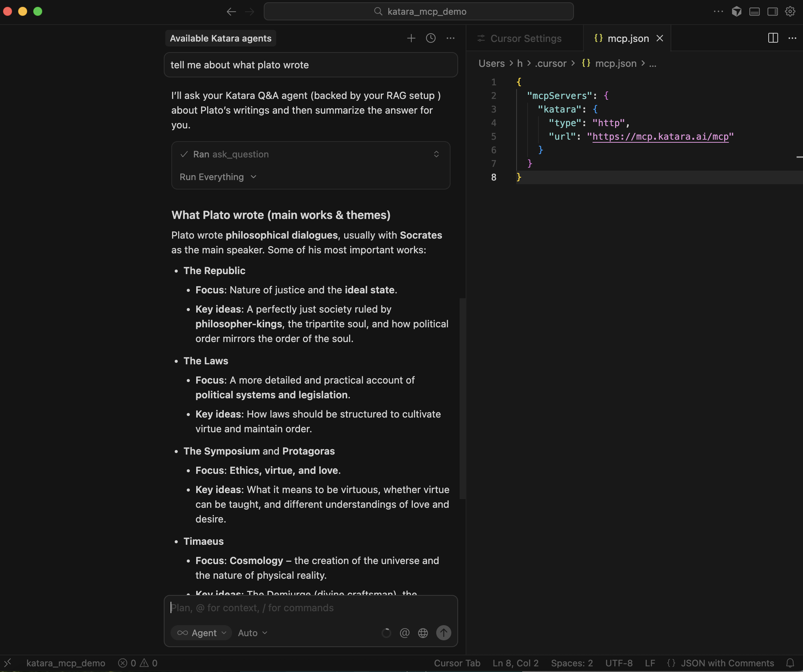Click the @ mention context icon
This screenshot has height=672, width=803.
click(405, 633)
